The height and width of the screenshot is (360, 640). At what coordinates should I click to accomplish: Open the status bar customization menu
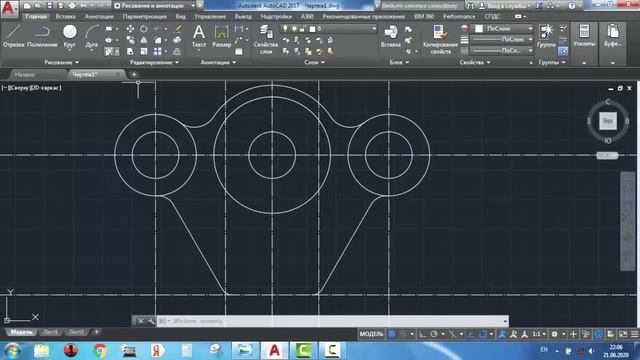(634, 334)
